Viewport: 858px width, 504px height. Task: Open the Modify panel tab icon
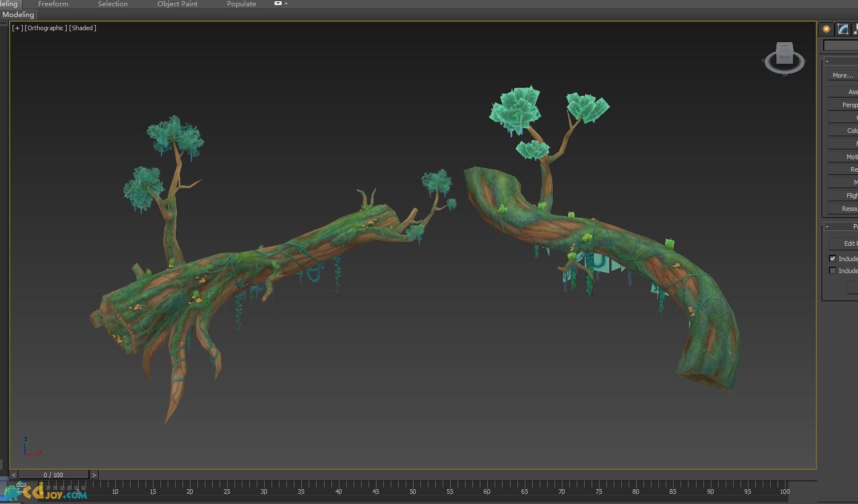[x=843, y=29]
